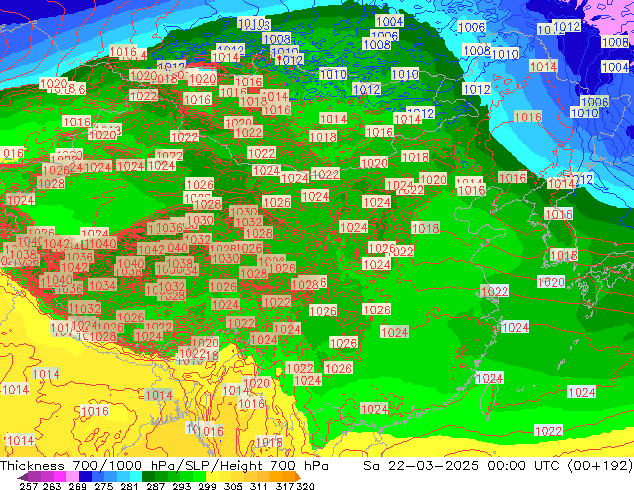634x490 pixels.
Task: Click the orange arrow tip ending the legend
Action: point(298,477)
